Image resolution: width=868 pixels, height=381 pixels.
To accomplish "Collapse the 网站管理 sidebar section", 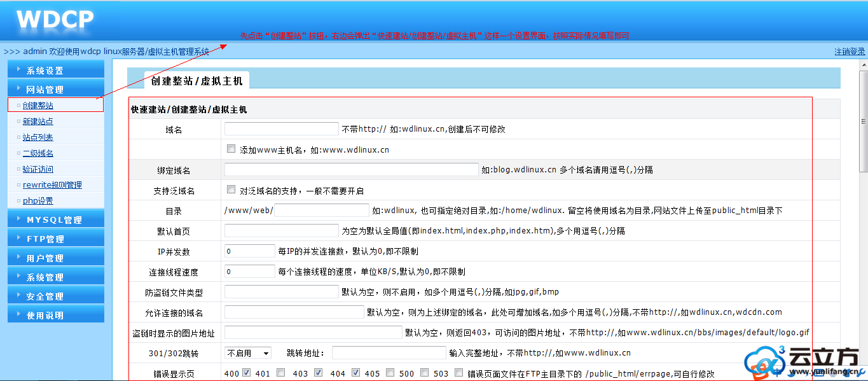I will [56, 89].
